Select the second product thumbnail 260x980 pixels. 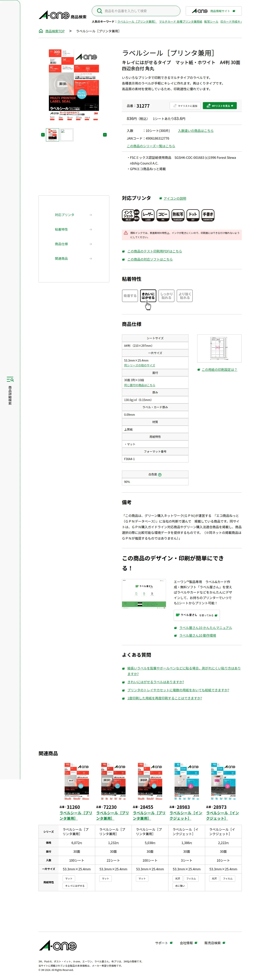coord(67,135)
